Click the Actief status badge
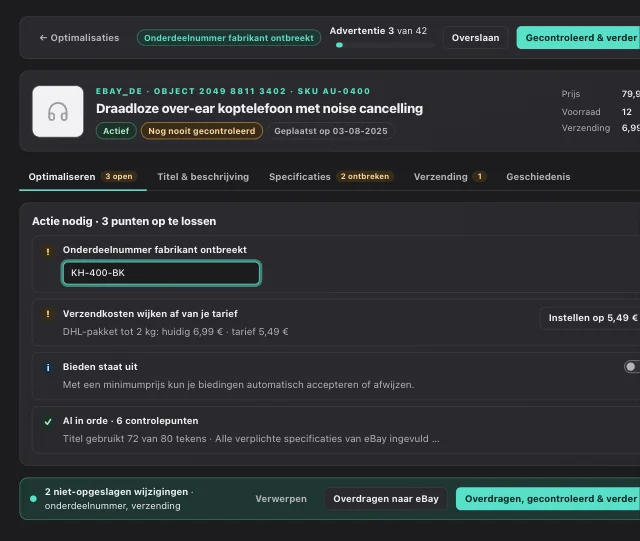The width and height of the screenshot is (640, 541). coord(116,131)
